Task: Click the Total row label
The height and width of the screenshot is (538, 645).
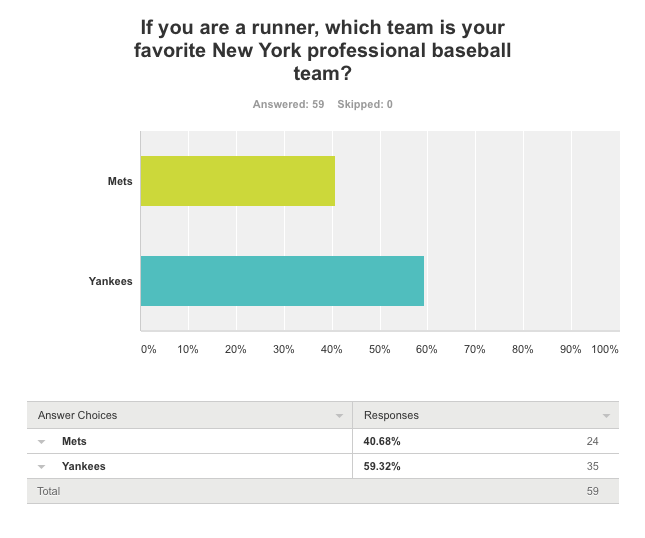Action: pos(48,491)
